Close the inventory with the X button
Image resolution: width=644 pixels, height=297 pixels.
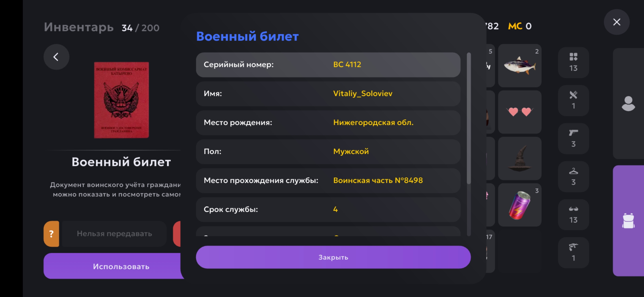click(616, 22)
